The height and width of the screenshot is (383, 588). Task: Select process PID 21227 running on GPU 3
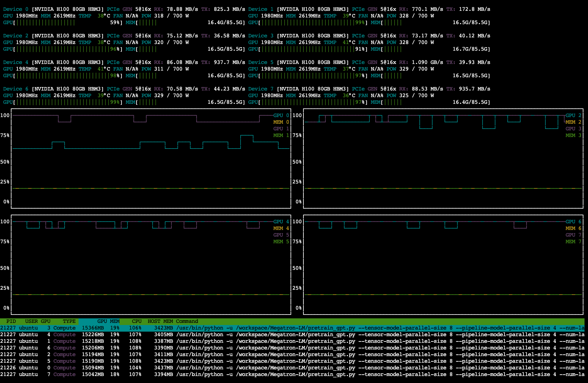click(10, 328)
